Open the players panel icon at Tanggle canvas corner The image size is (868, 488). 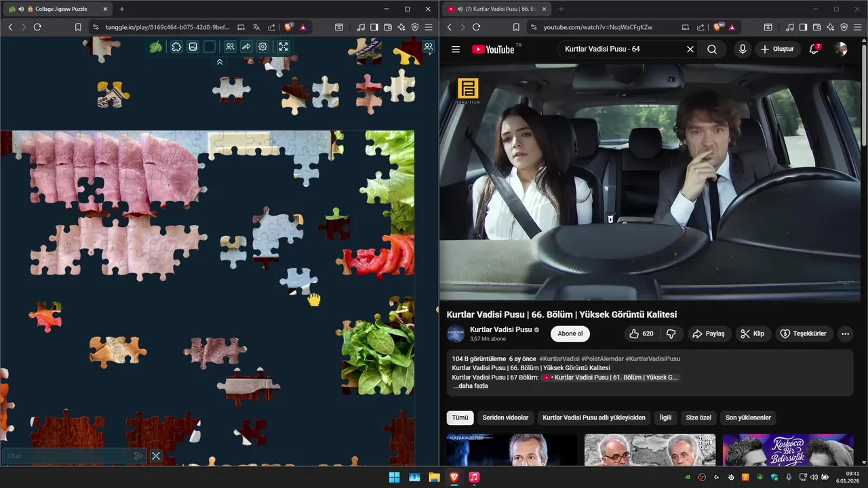click(x=429, y=47)
